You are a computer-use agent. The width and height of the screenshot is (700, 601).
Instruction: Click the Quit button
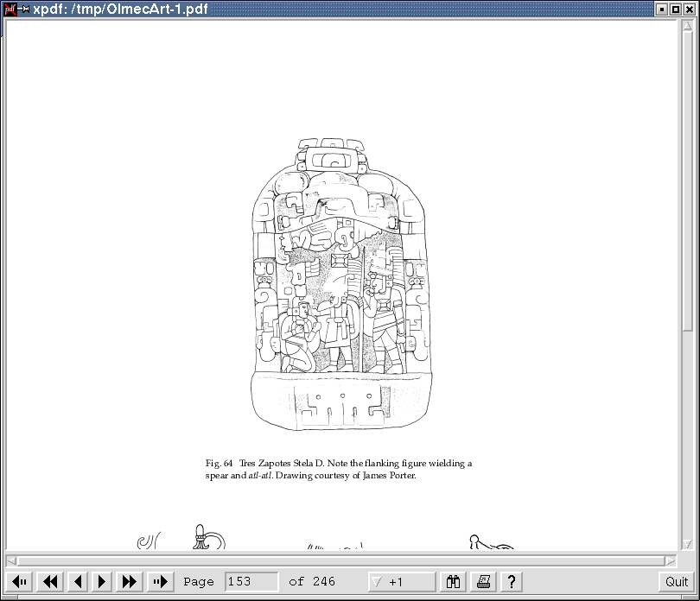[677, 581]
